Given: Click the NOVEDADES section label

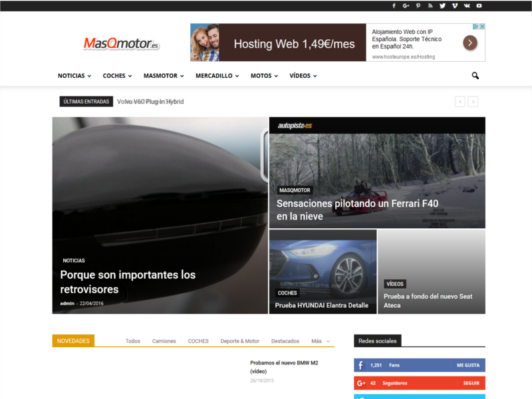Looking at the screenshot, I should [x=73, y=340].
